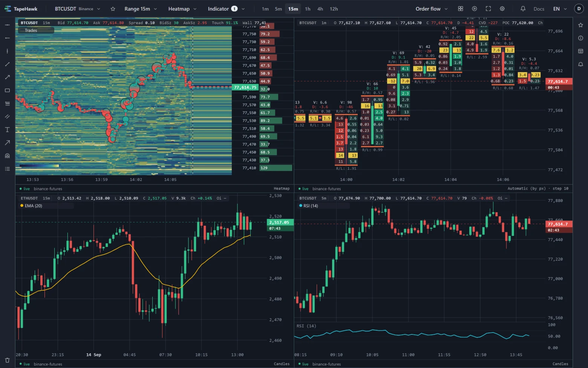
Task: Open watchlist star in right sidebar
Action: 580,25
